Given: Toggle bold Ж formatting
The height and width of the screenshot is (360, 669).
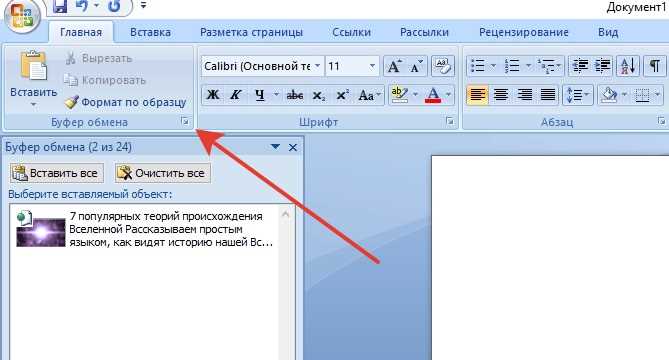Looking at the screenshot, I should tap(213, 95).
